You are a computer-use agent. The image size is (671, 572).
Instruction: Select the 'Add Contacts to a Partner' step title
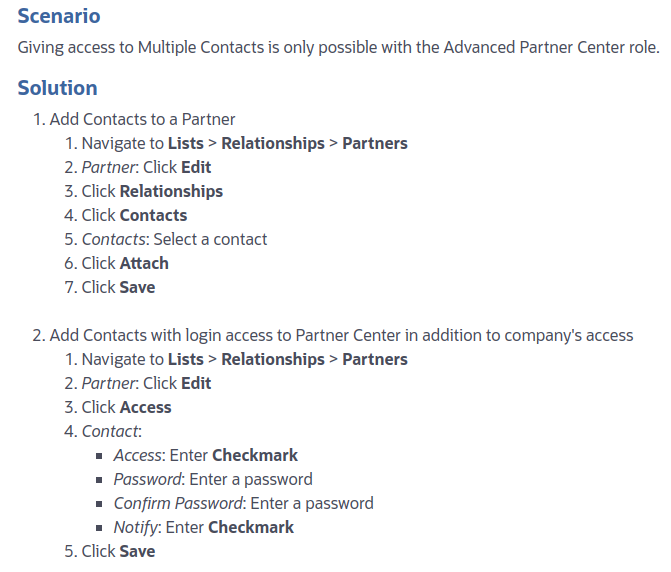pos(142,119)
